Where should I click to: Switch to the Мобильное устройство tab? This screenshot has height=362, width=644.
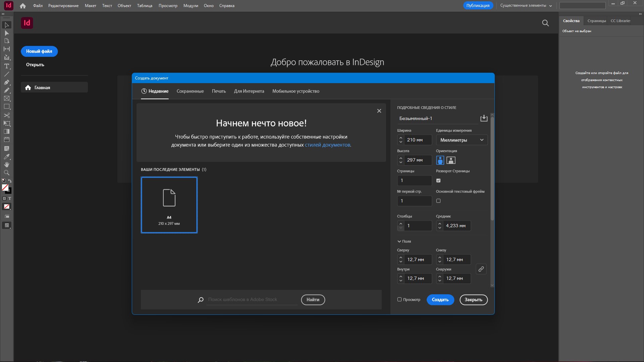[x=296, y=91]
